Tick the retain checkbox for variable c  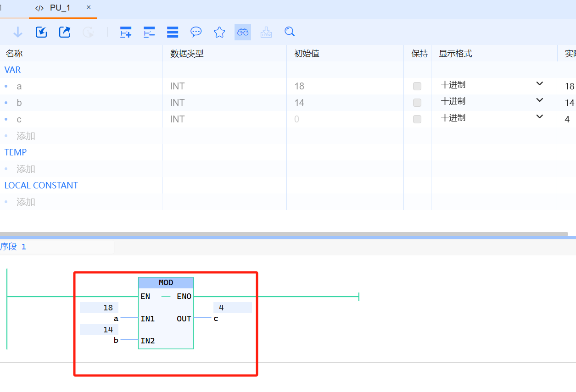click(417, 119)
